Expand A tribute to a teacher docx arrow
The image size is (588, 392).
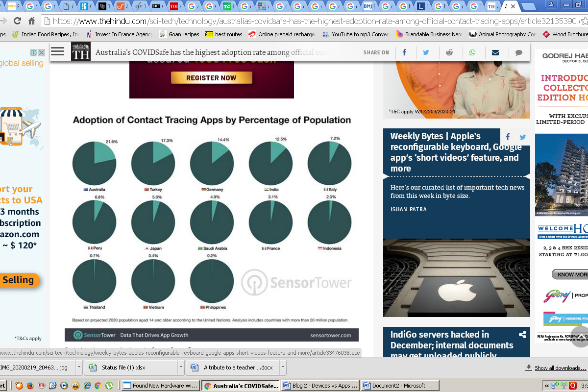click(x=282, y=367)
